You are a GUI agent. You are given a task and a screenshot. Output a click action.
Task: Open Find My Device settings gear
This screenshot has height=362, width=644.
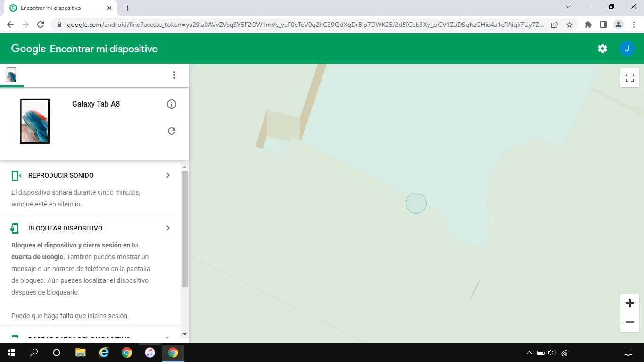pyautogui.click(x=602, y=48)
